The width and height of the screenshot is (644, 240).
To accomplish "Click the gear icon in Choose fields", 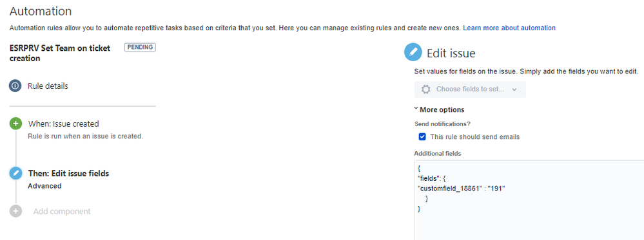I will [x=426, y=89].
